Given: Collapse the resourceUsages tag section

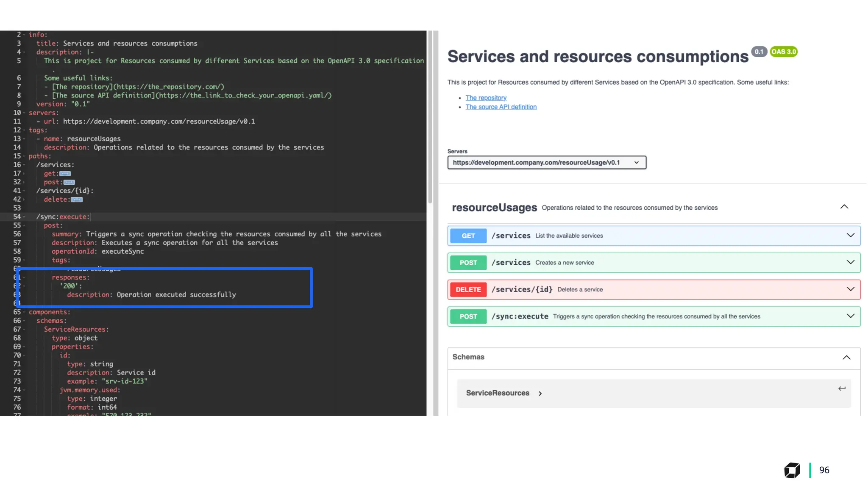Looking at the screenshot, I should (844, 207).
